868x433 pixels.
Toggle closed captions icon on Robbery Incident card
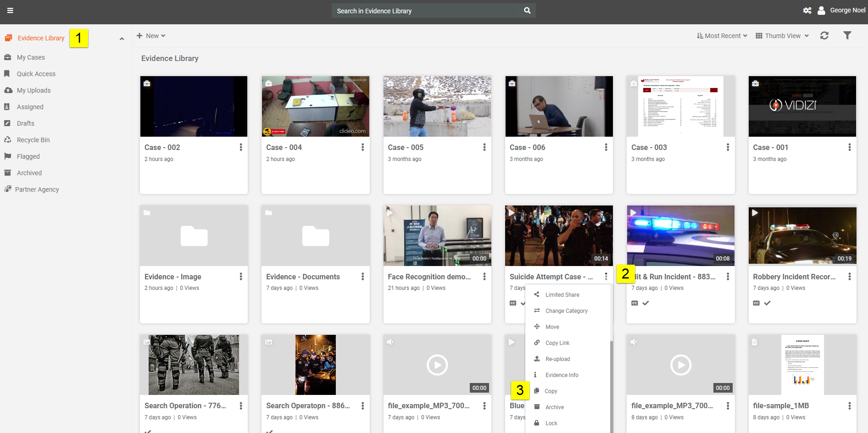pos(756,303)
